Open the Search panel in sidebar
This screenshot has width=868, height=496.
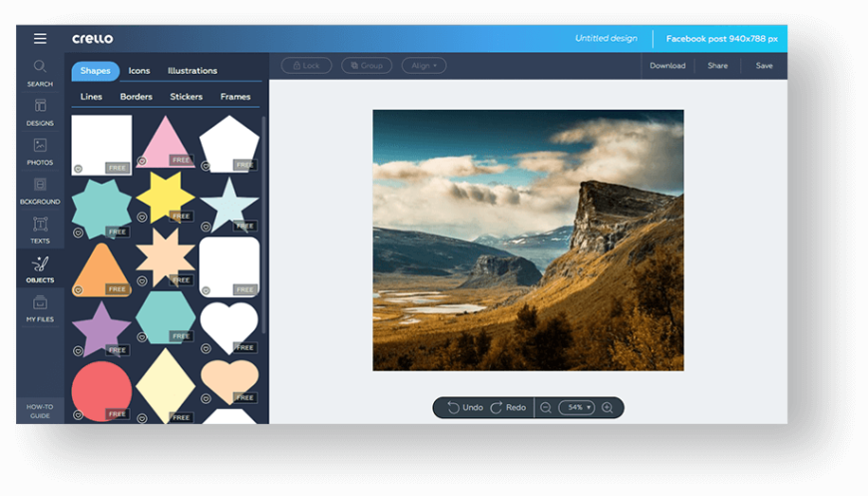pos(40,72)
